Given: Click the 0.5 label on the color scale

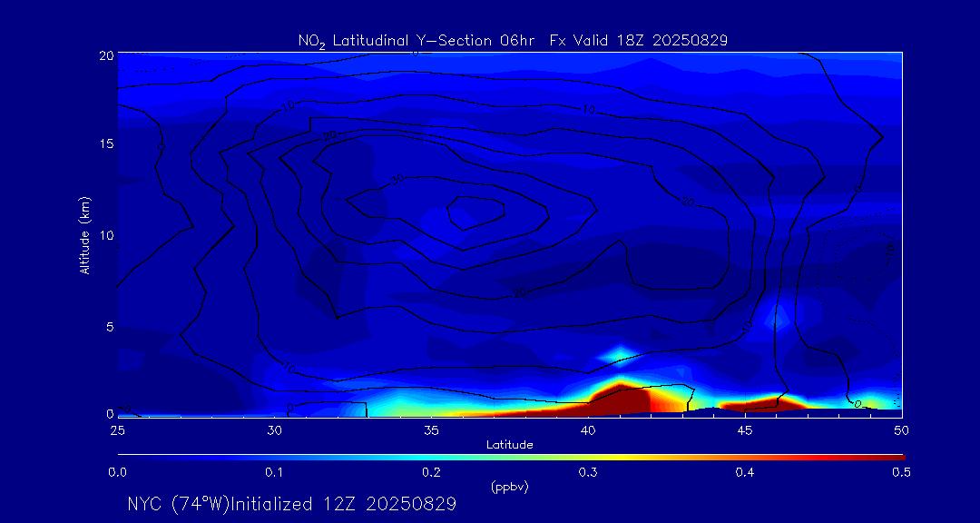Looking at the screenshot, I should coord(901,472).
